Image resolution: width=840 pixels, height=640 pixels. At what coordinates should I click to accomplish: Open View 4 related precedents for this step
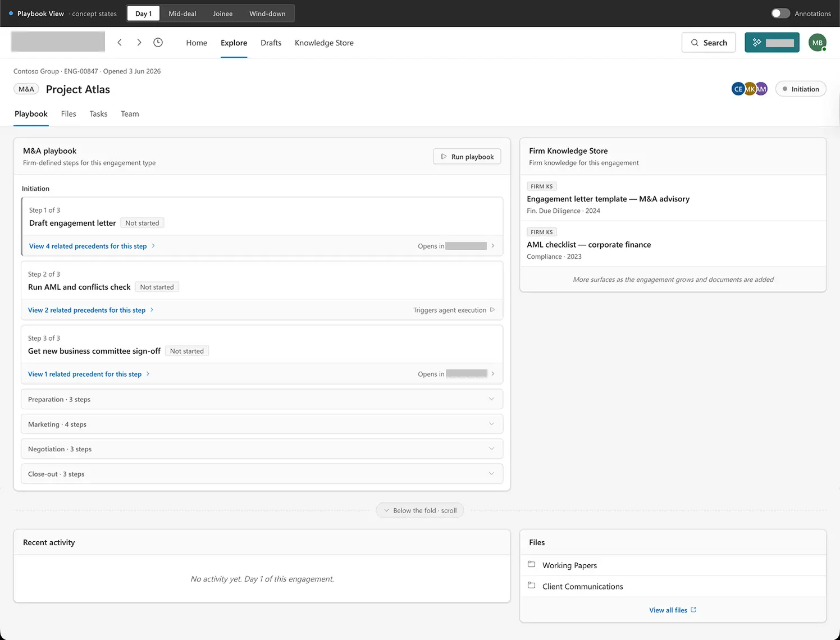[x=92, y=246]
